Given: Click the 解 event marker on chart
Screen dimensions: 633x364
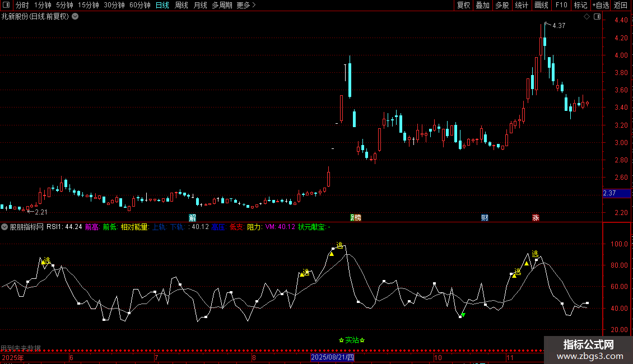Looking at the screenshot, I should tap(193, 218).
